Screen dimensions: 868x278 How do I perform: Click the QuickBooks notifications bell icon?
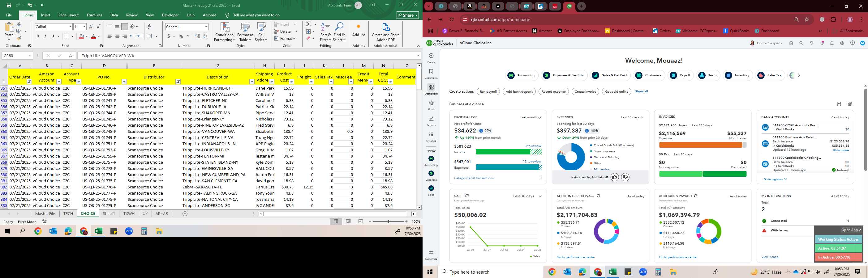tap(832, 43)
